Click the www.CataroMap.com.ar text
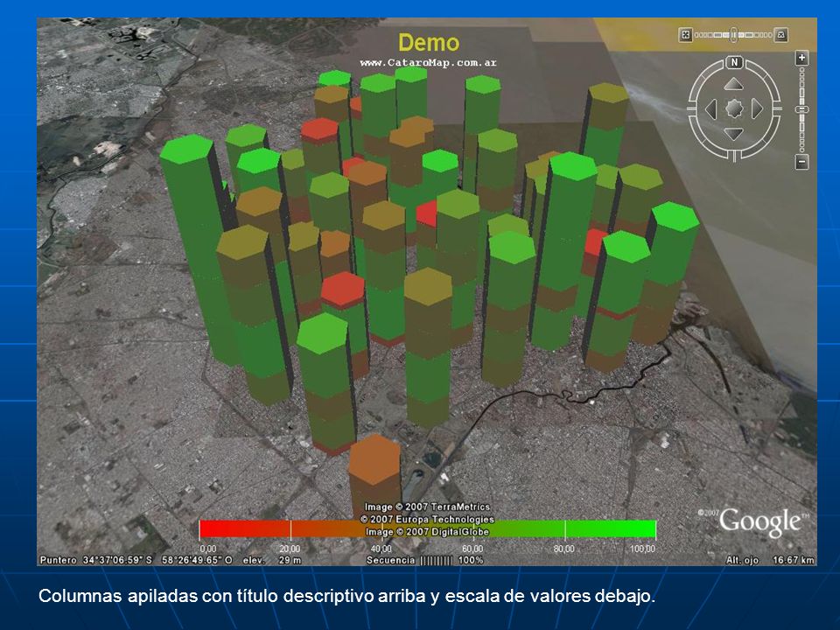Screen dimensions: 840x630 (428, 63)
